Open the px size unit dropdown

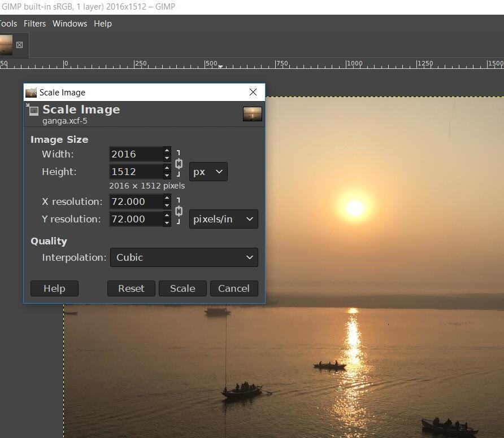point(208,172)
